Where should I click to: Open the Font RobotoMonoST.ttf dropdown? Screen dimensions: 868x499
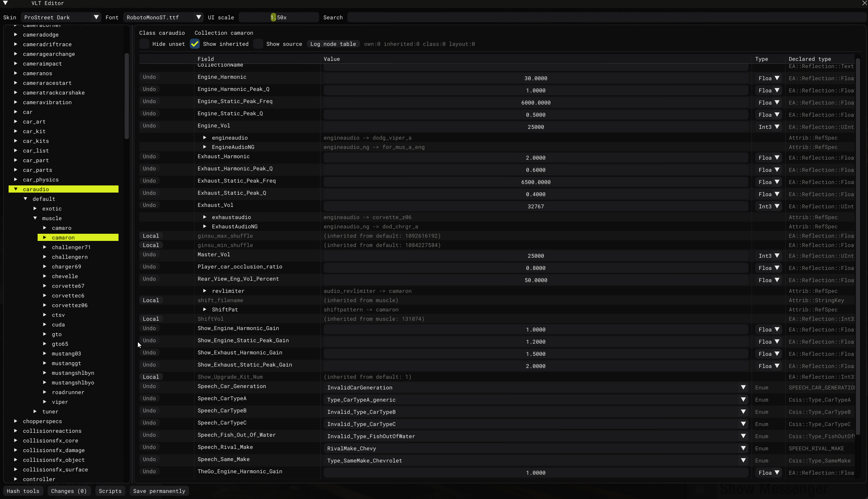pyautogui.click(x=163, y=17)
